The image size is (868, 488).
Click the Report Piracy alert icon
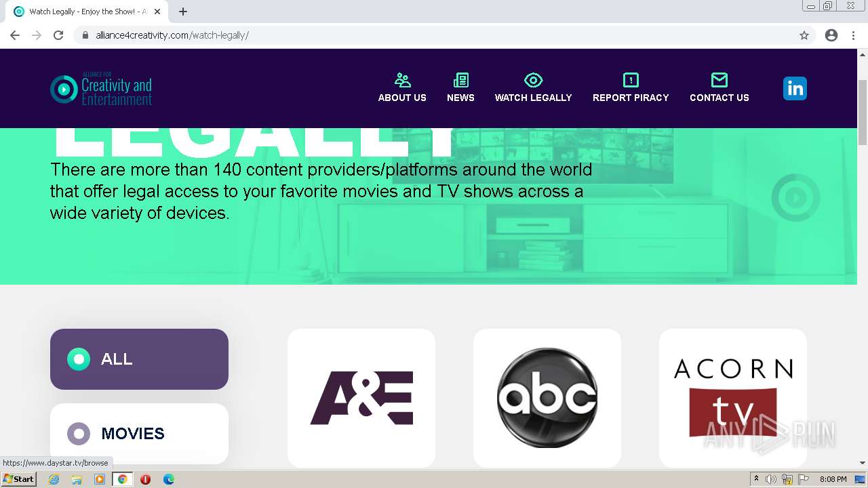tap(631, 80)
